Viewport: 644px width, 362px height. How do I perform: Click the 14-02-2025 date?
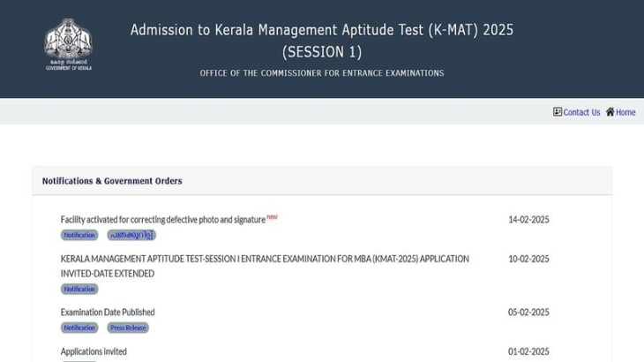tap(528, 220)
